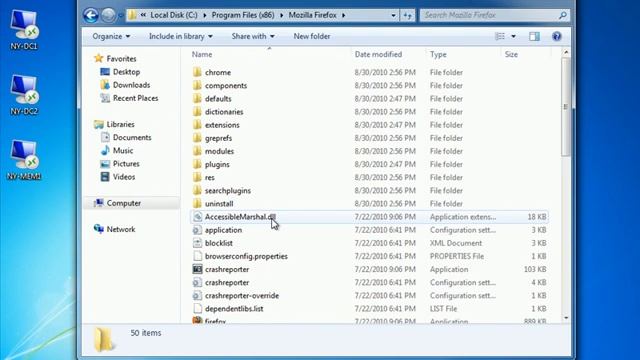Click the Forward navigation arrow
The height and width of the screenshot is (360, 640).
pos(108,16)
